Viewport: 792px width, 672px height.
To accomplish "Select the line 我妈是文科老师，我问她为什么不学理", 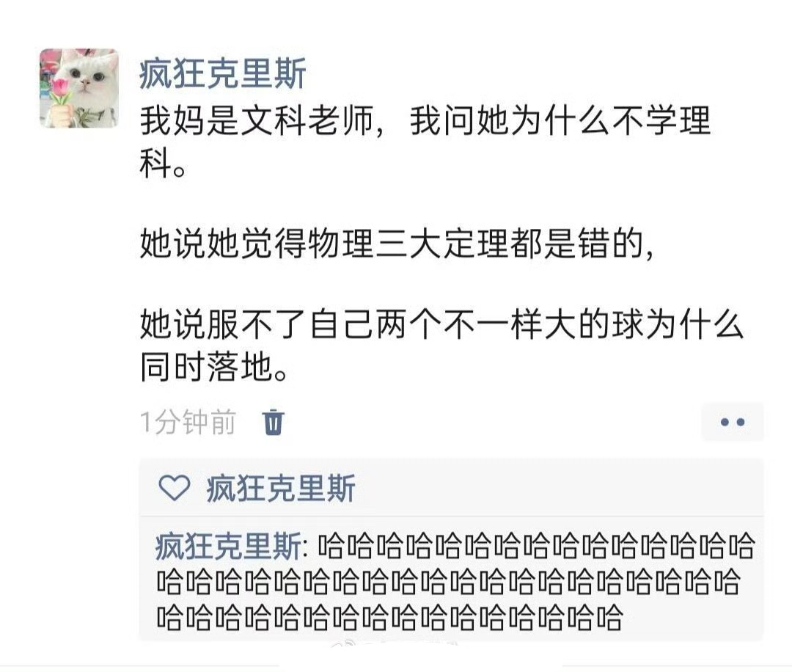I will pyautogui.click(x=425, y=121).
